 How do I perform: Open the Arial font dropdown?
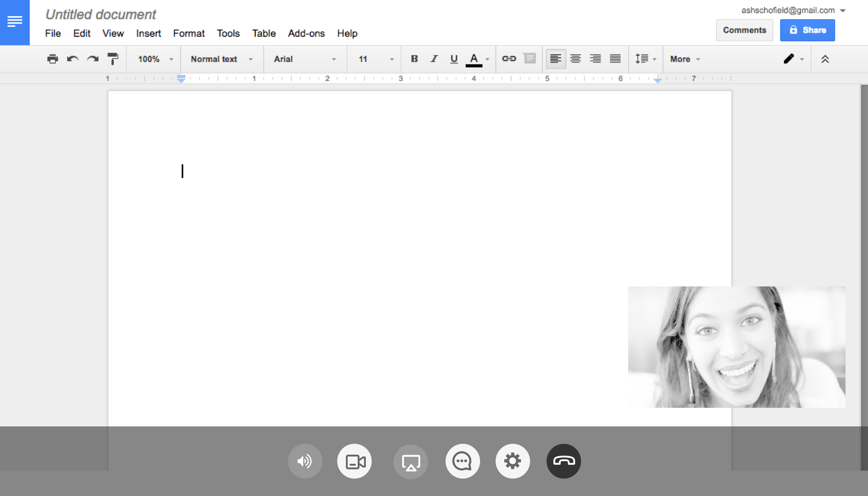(305, 59)
